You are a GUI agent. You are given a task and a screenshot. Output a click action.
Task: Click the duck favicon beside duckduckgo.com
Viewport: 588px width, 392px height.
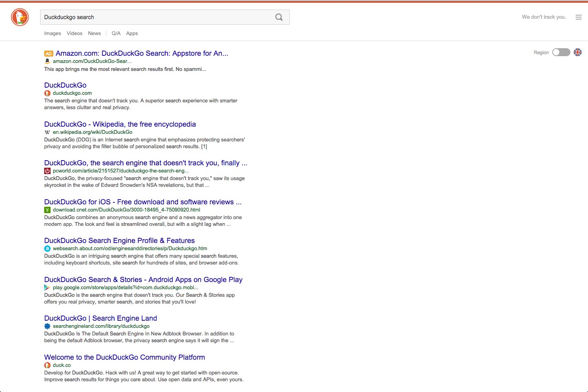(x=47, y=93)
